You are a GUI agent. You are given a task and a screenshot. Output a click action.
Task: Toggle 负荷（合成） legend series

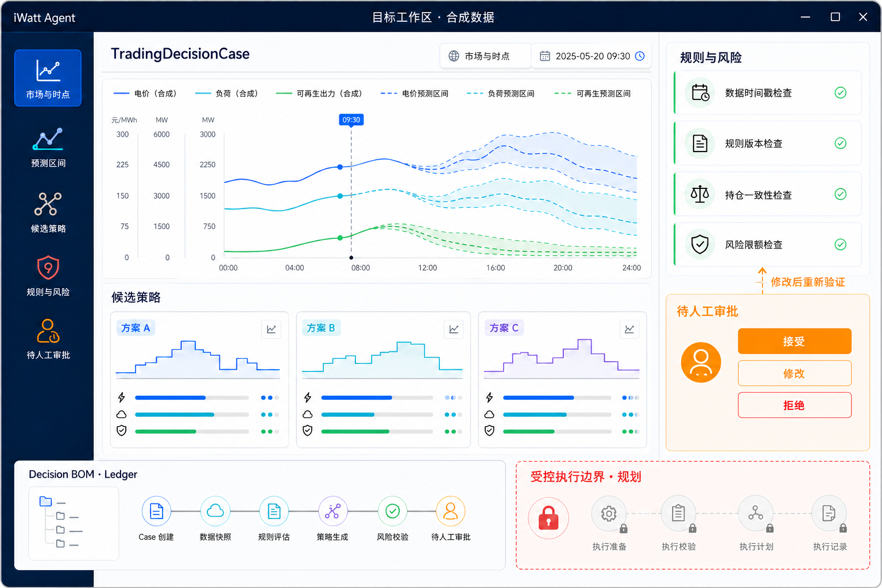pos(227,94)
